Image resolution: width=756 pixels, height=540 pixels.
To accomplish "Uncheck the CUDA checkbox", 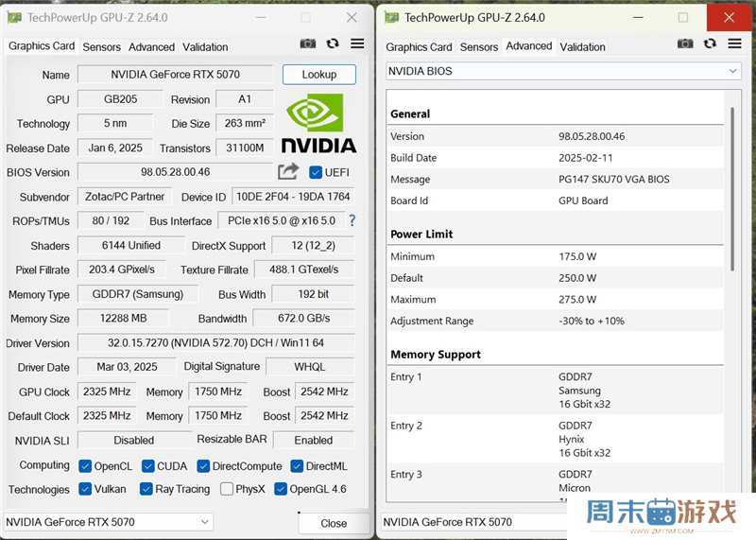I will click(x=149, y=466).
